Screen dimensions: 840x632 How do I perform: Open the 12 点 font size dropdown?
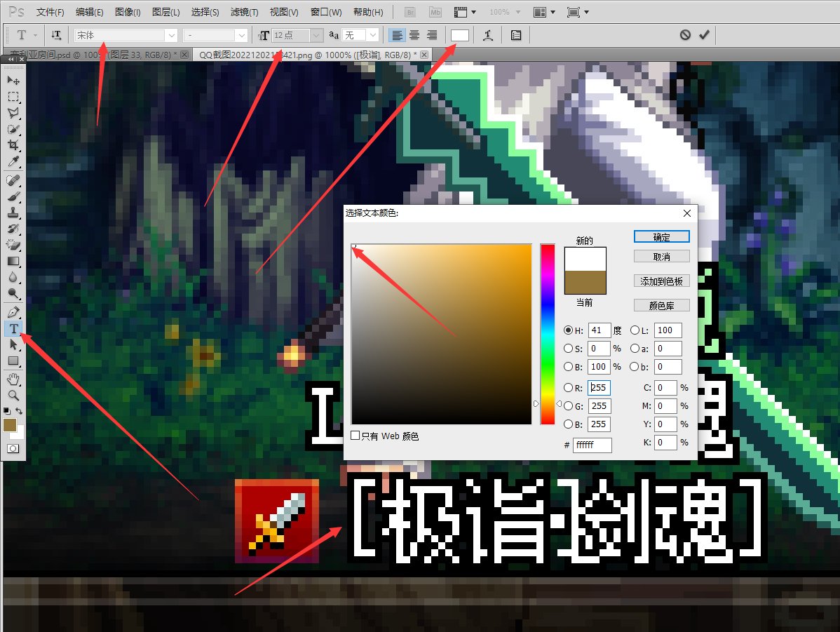coord(317,35)
